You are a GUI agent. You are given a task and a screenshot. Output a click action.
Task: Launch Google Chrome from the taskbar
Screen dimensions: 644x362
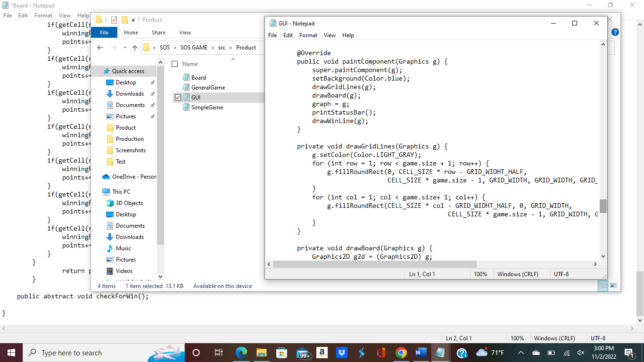click(401, 353)
